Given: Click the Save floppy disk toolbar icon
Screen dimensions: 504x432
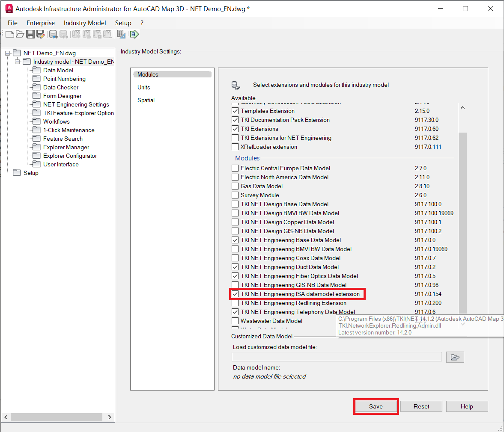Looking at the screenshot, I should point(30,34).
